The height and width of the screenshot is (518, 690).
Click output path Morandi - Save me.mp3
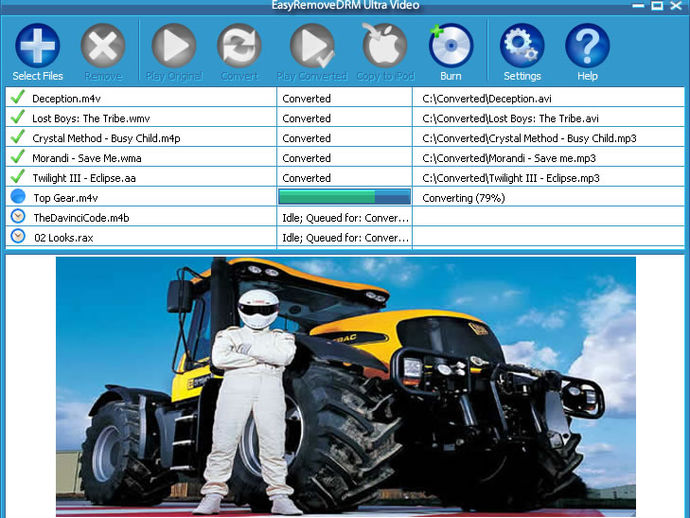(509, 158)
